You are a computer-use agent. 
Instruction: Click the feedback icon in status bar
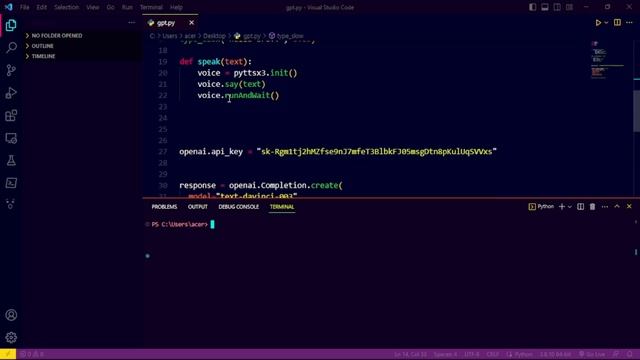click(616, 354)
